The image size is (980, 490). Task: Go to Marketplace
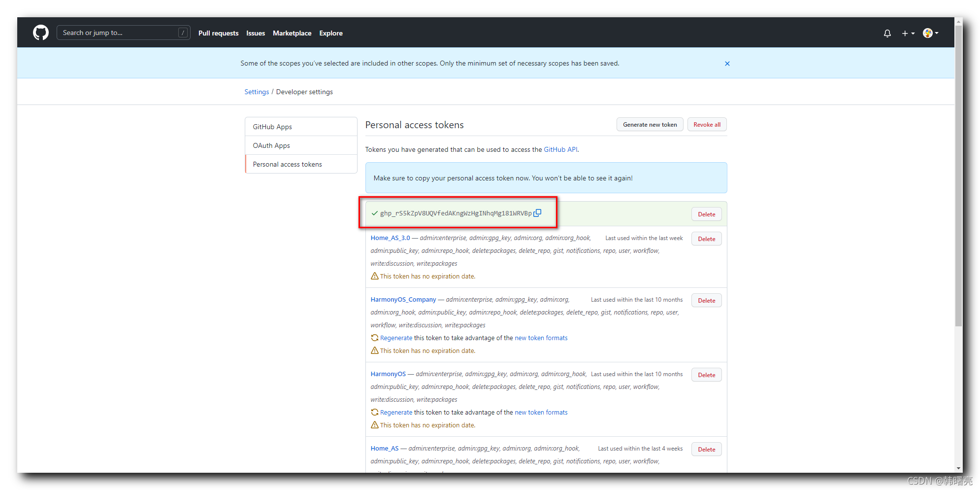pos(292,33)
